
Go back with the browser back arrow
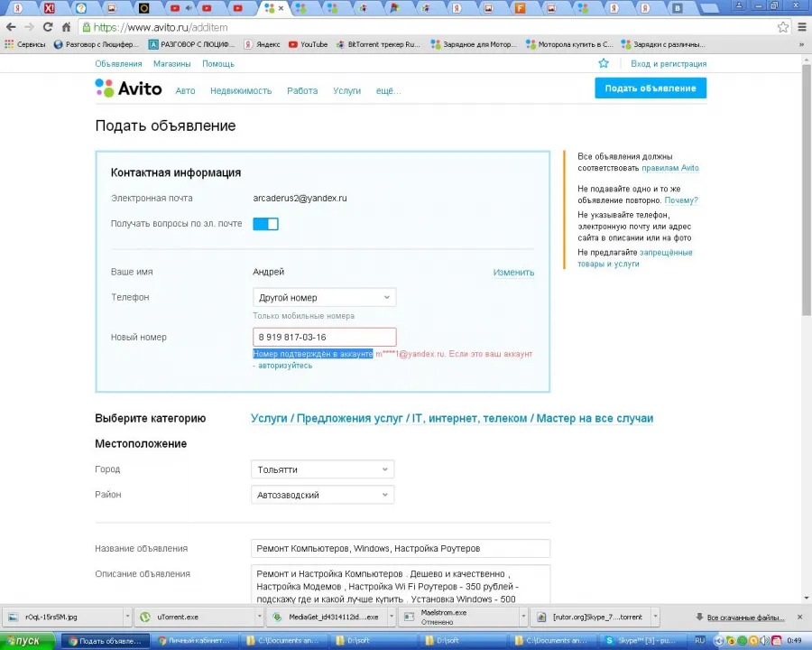(12, 27)
